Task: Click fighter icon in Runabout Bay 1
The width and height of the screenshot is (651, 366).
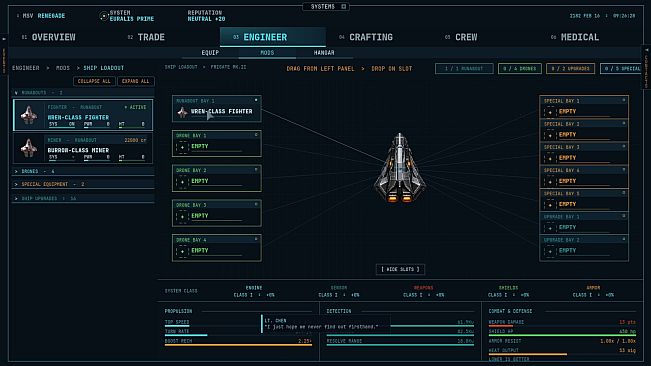Action: click(x=182, y=112)
